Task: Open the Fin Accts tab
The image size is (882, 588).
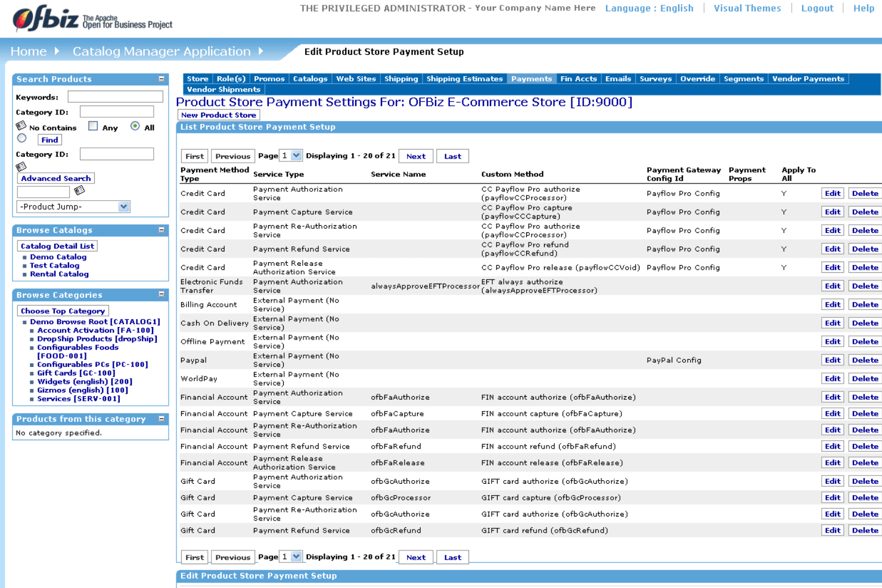Action: [578, 79]
